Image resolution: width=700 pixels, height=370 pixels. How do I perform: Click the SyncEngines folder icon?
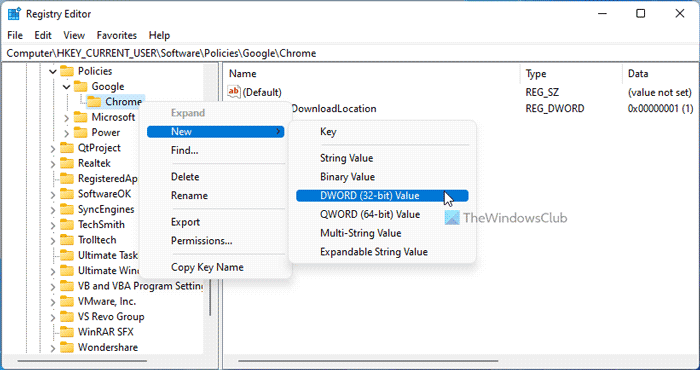click(x=67, y=209)
